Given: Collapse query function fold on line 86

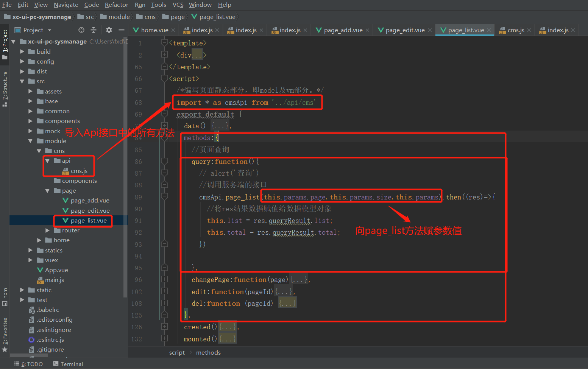Looking at the screenshot, I should click(164, 161).
